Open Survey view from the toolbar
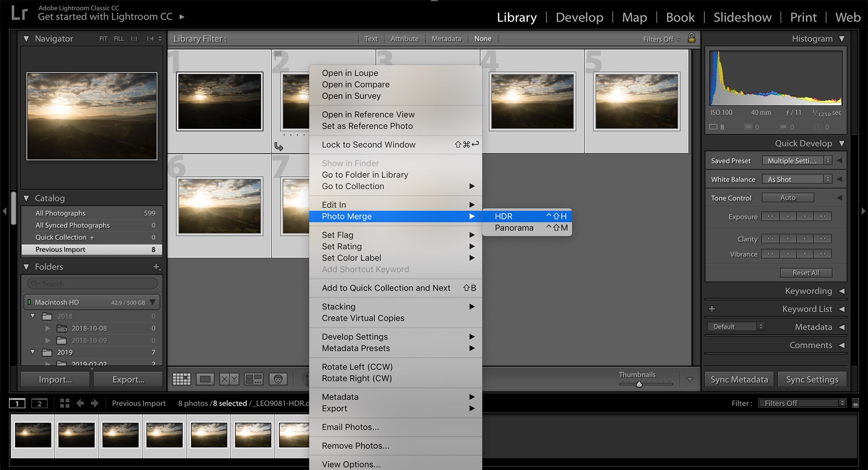Image resolution: width=868 pixels, height=470 pixels. pyautogui.click(x=253, y=379)
